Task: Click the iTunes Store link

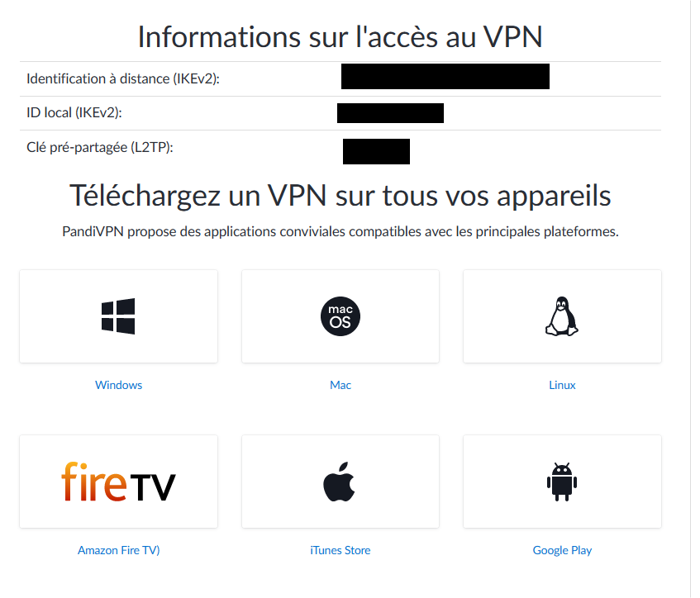Action: (x=340, y=549)
